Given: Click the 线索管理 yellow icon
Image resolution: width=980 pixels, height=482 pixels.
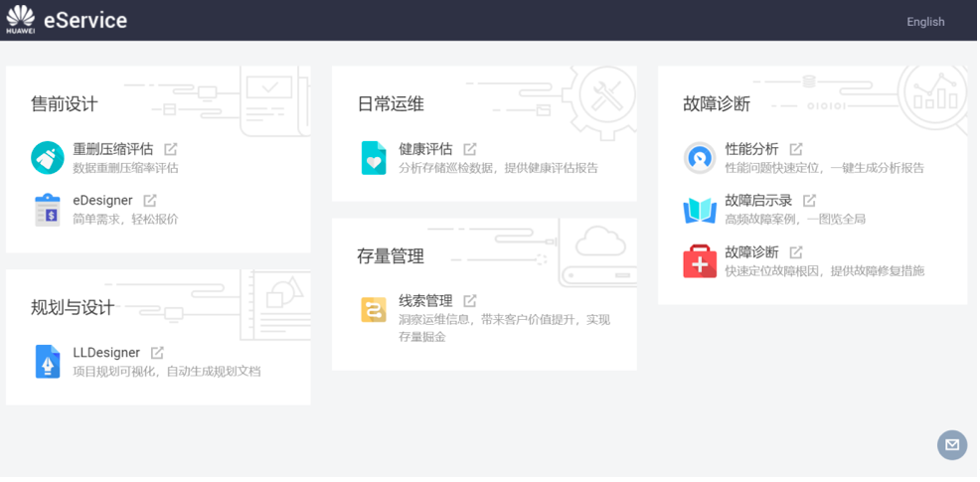Looking at the screenshot, I should [374, 310].
